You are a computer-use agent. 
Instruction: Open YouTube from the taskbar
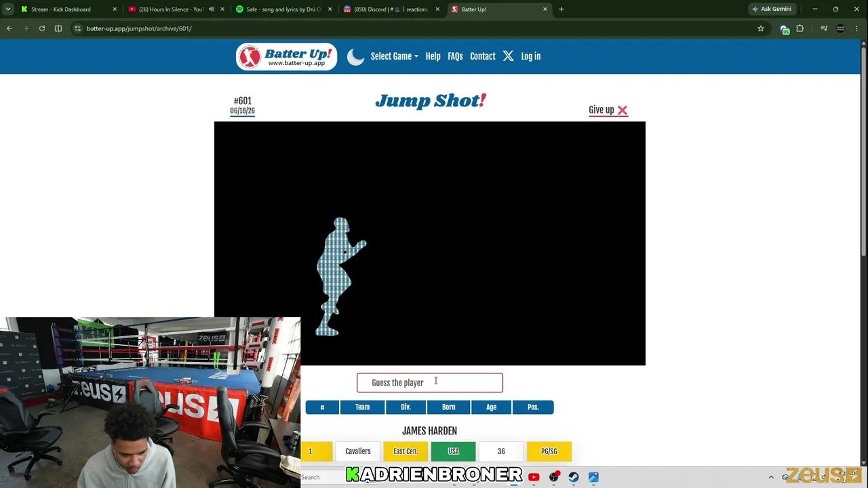pyautogui.click(x=534, y=477)
